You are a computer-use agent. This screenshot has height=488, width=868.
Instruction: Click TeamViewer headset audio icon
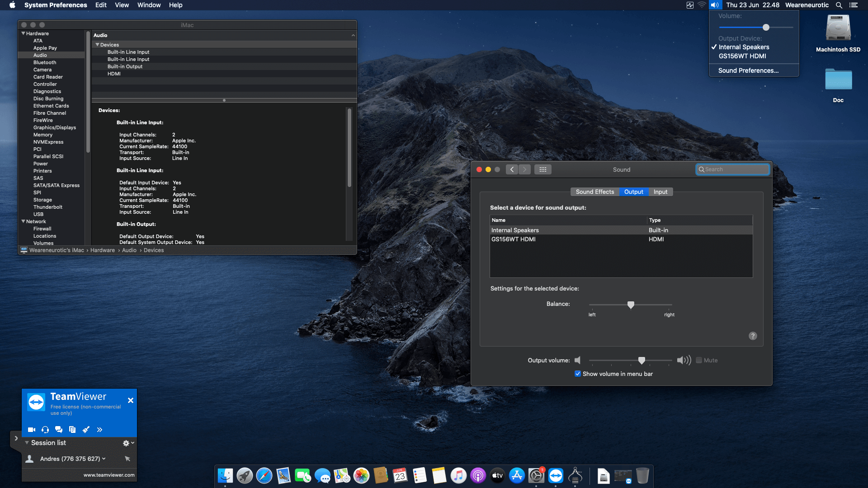coord(45,429)
